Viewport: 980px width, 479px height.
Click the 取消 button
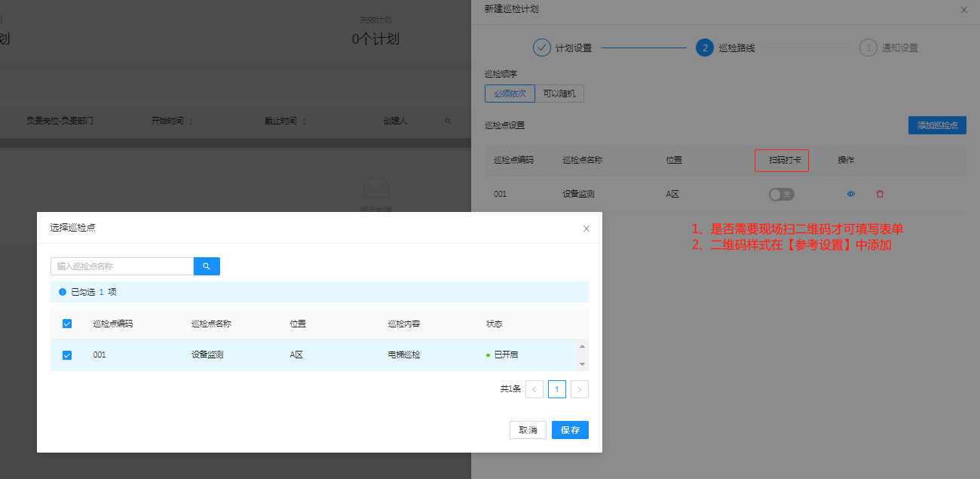pyautogui.click(x=528, y=430)
